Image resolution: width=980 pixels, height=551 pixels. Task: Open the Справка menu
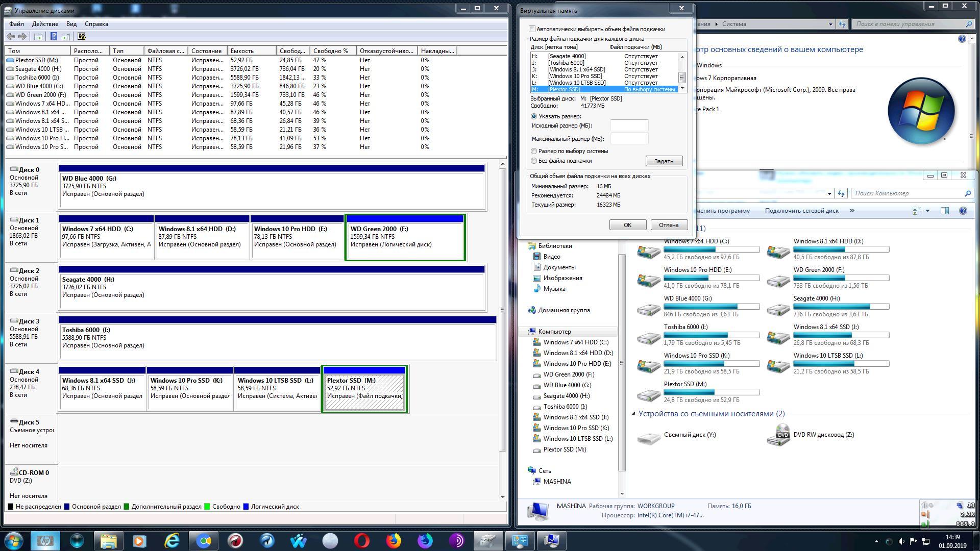point(96,24)
